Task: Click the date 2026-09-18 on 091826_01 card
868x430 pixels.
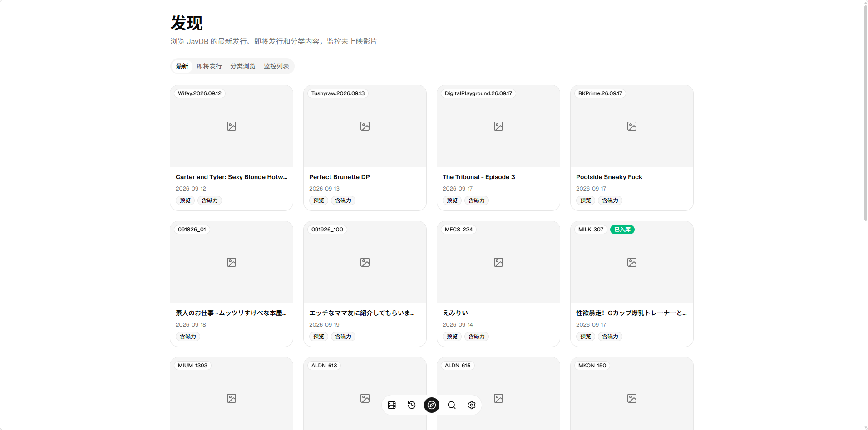Action: click(x=191, y=325)
